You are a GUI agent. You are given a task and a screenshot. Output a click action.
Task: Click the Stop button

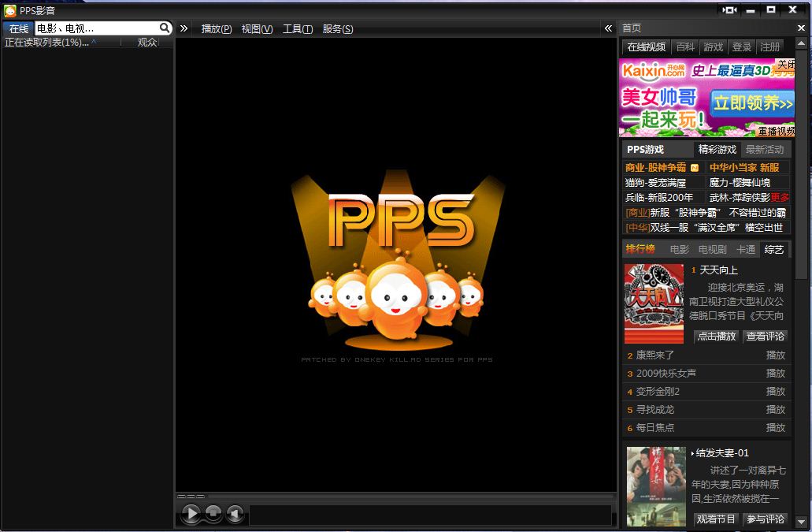pos(213,513)
